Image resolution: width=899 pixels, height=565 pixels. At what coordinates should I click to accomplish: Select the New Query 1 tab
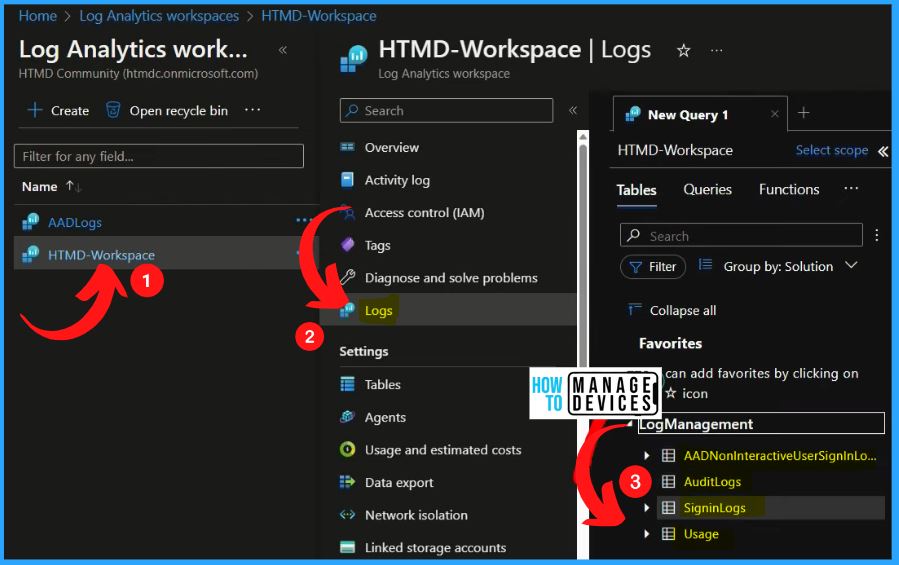tap(687, 115)
